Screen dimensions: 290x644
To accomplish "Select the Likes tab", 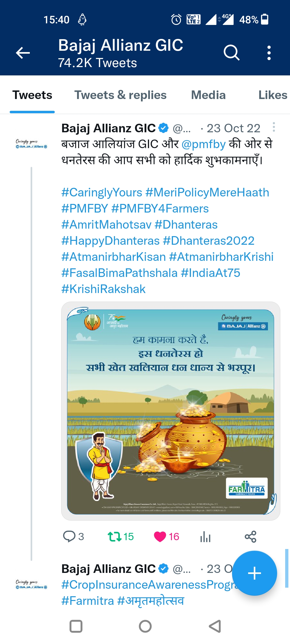I will 273,95.
